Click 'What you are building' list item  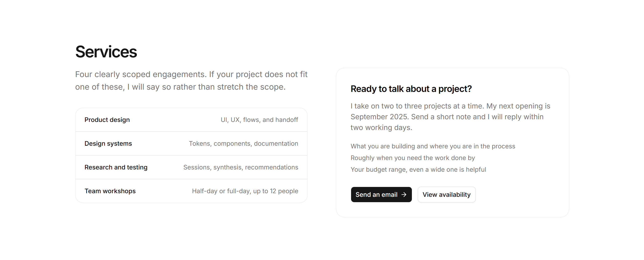coord(433,146)
